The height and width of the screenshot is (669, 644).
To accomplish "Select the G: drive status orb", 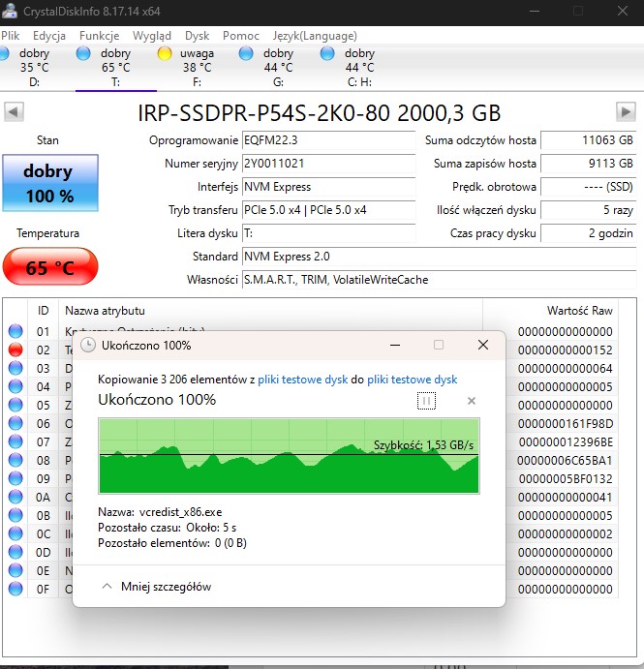I will point(246,53).
